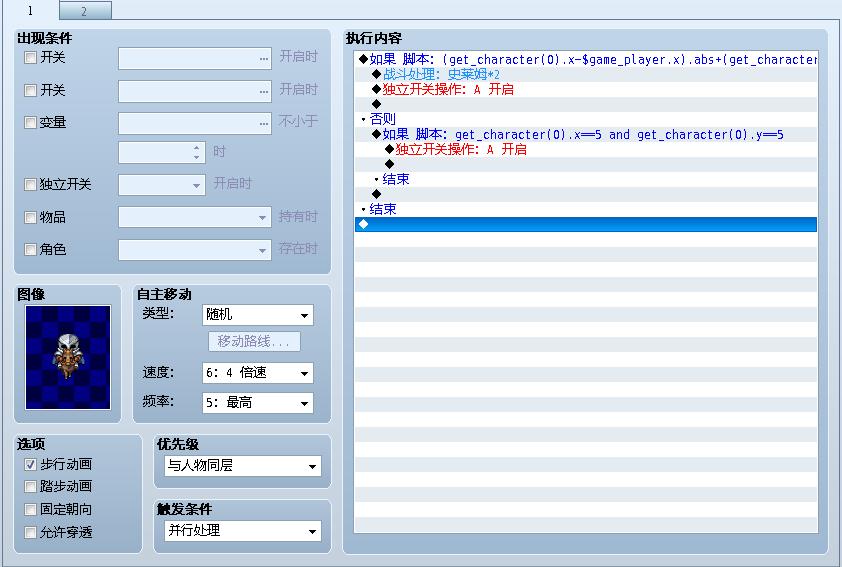Switch to event page tab 2
842x567 pixels.
(85, 11)
